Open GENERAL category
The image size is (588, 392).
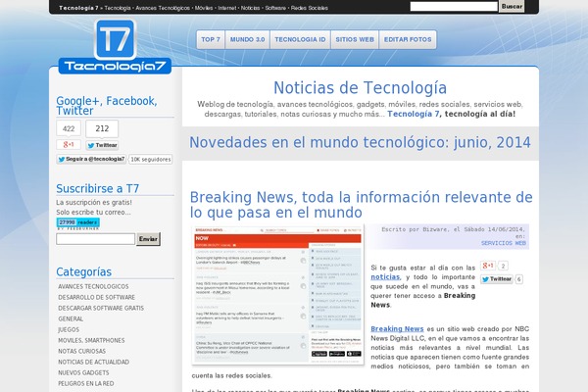click(x=71, y=319)
